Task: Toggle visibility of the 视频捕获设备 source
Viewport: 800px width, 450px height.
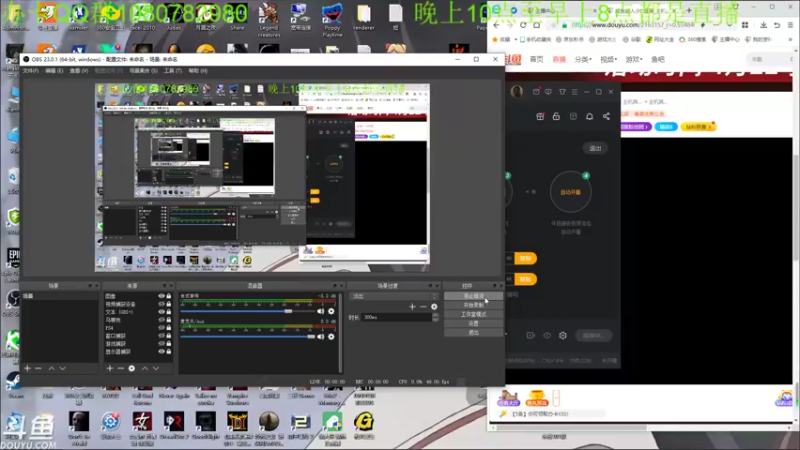Action: 161,304
